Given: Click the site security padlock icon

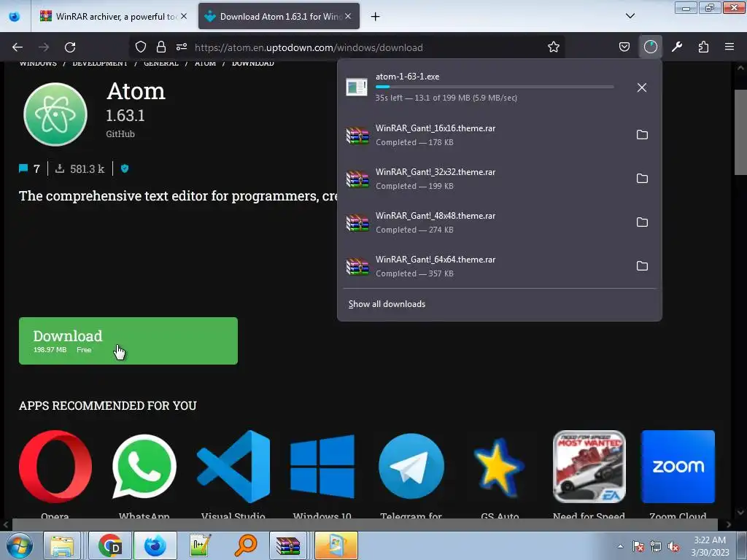Looking at the screenshot, I should 161,47.
